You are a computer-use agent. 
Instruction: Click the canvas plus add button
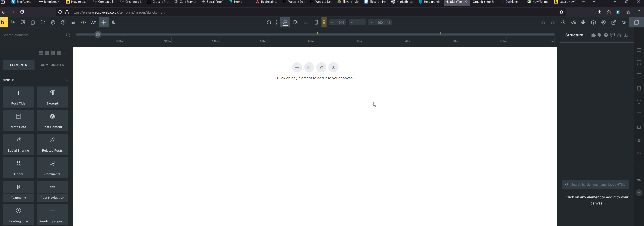297,67
